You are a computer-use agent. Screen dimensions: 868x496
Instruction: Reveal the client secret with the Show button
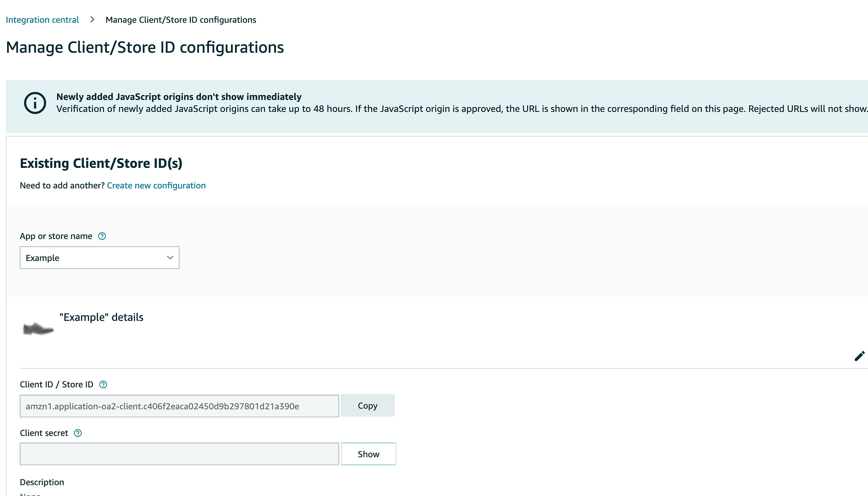(368, 454)
